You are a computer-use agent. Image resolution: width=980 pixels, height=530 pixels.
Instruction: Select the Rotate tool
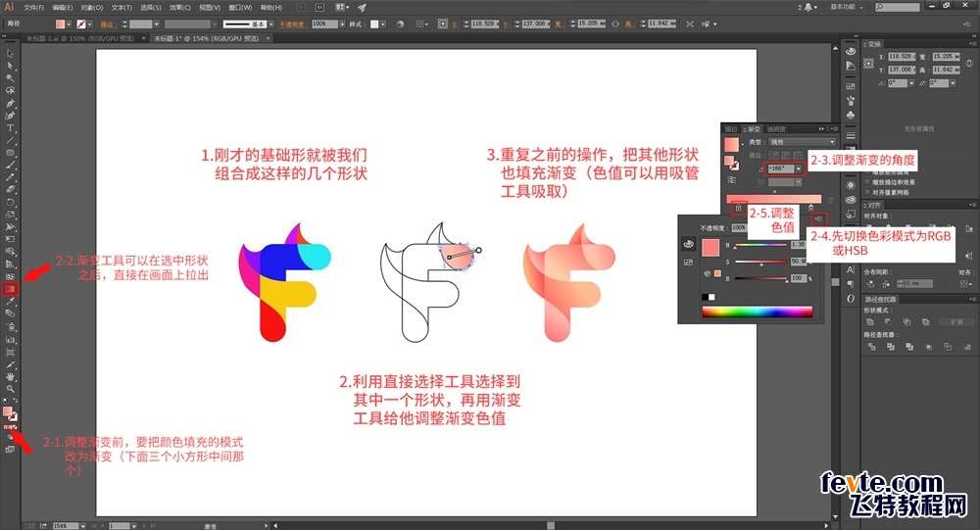(x=10, y=202)
